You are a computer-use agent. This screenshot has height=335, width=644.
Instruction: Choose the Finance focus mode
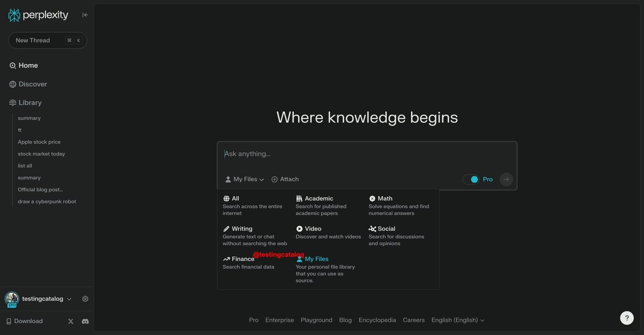(243, 259)
